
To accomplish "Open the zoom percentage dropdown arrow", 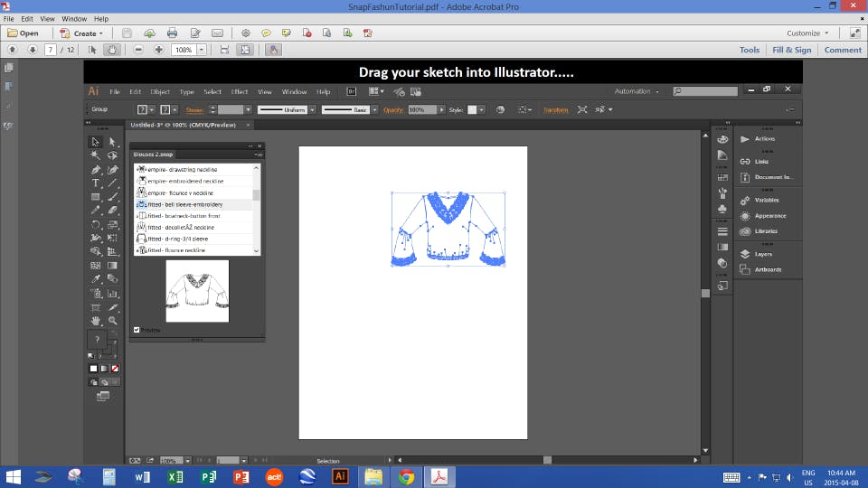I will click(202, 50).
